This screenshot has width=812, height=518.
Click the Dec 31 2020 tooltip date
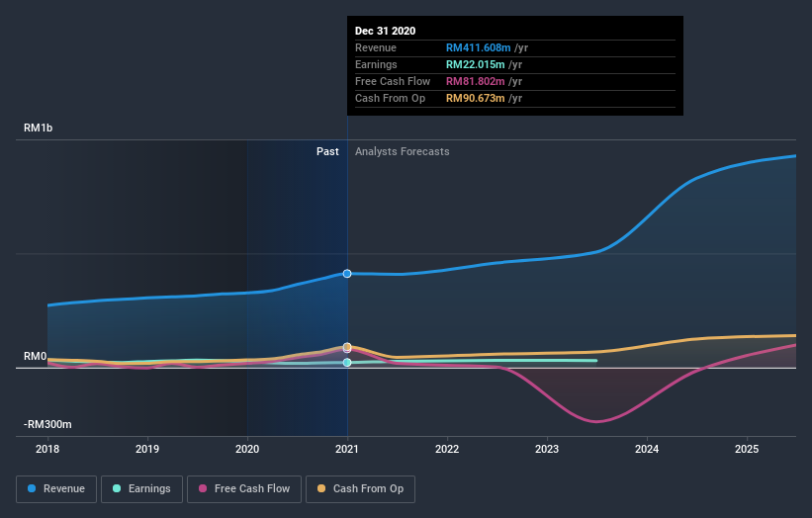[x=386, y=31]
